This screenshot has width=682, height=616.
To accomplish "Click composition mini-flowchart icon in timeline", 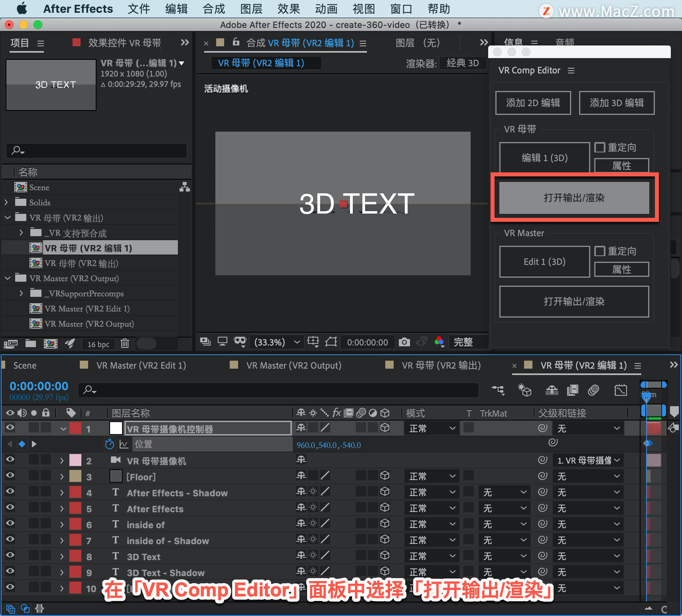I will pos(498,390).
